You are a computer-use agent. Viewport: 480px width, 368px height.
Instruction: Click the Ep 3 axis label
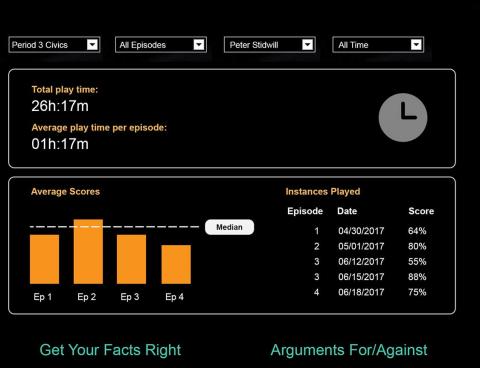[130, 297]
